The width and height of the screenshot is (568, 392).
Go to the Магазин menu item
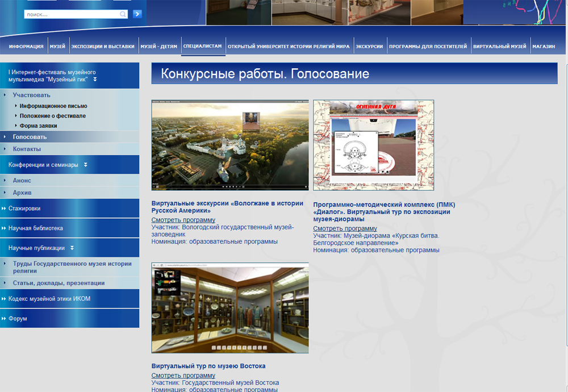tap(544, 47)
